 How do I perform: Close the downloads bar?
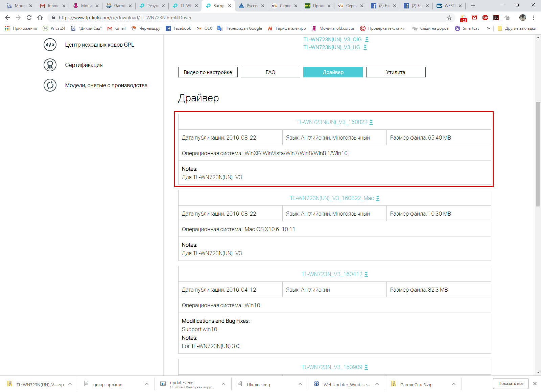pos(535,384)
